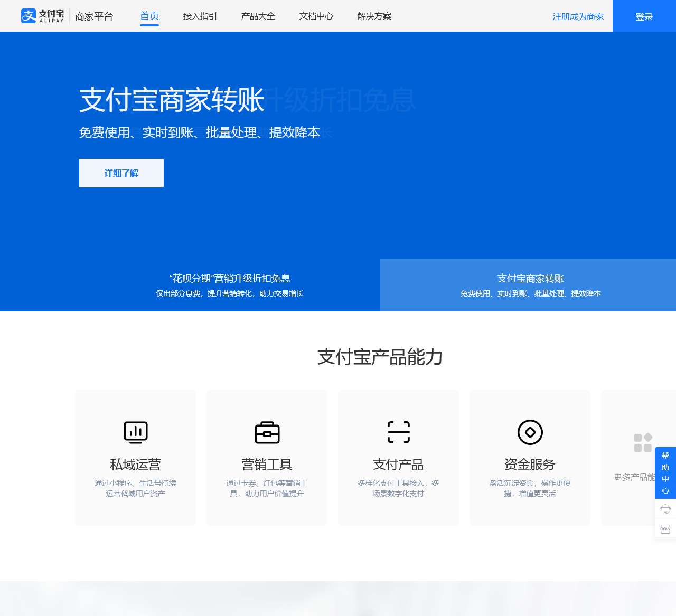Open the 资金服务 card title
676x616 pixels.
[x=530, y=465]
